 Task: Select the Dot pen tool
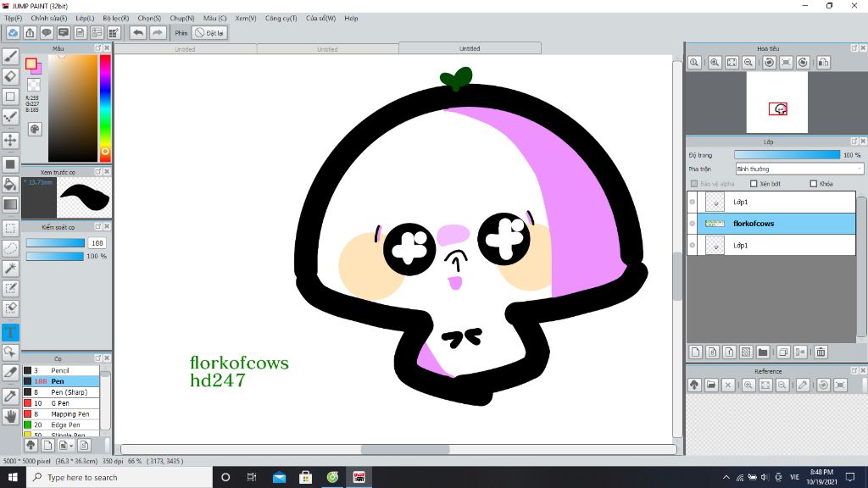pyautogui.click(x=10, y=116)
